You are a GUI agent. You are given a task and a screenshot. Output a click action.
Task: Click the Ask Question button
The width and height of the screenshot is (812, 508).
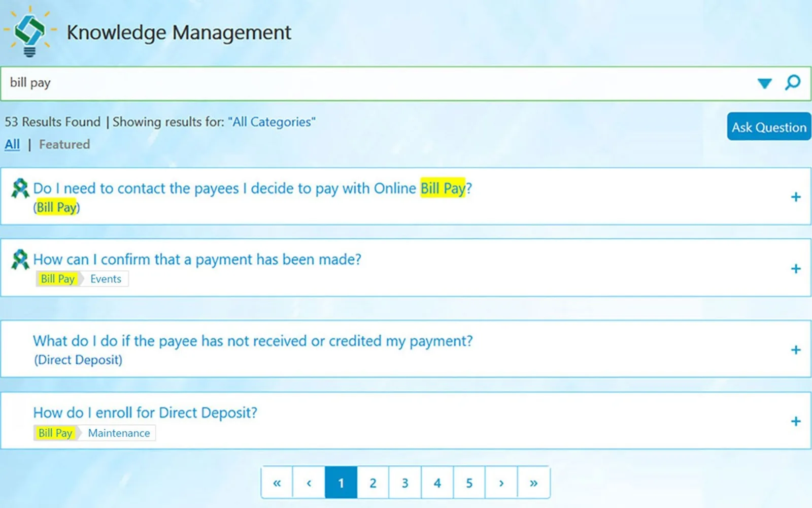click(x=769, y=126)
